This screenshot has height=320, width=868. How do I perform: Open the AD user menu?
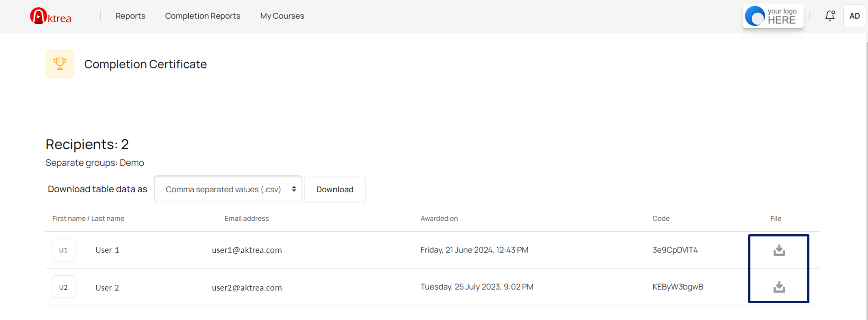854,16
